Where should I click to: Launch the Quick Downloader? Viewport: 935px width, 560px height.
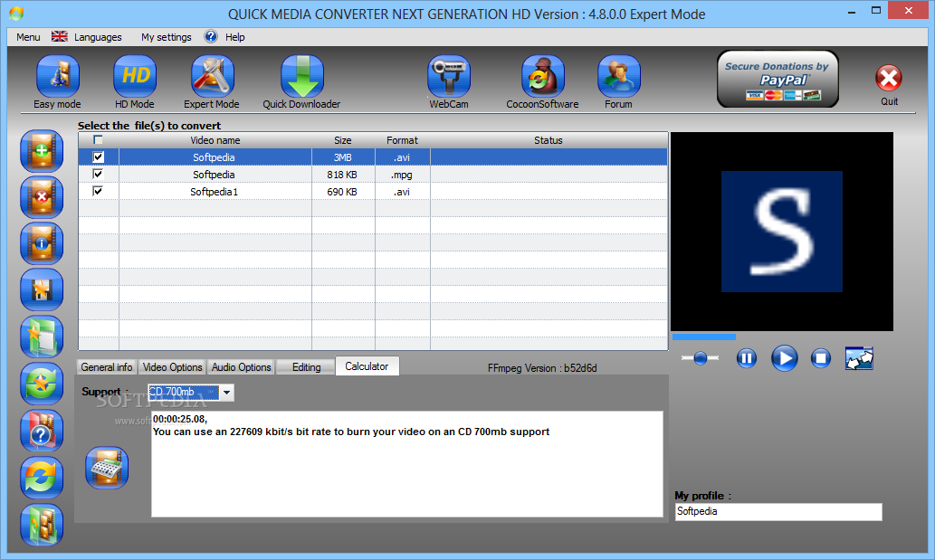click(301, 76)
